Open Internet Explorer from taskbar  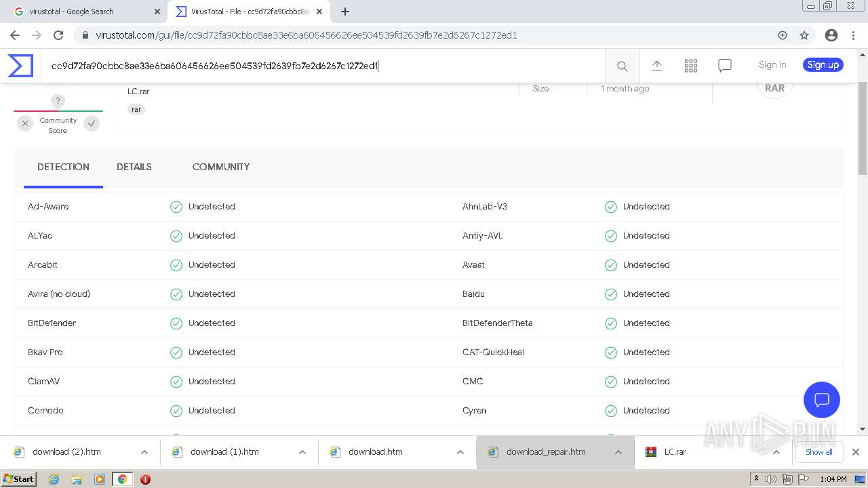coord(54,479)
